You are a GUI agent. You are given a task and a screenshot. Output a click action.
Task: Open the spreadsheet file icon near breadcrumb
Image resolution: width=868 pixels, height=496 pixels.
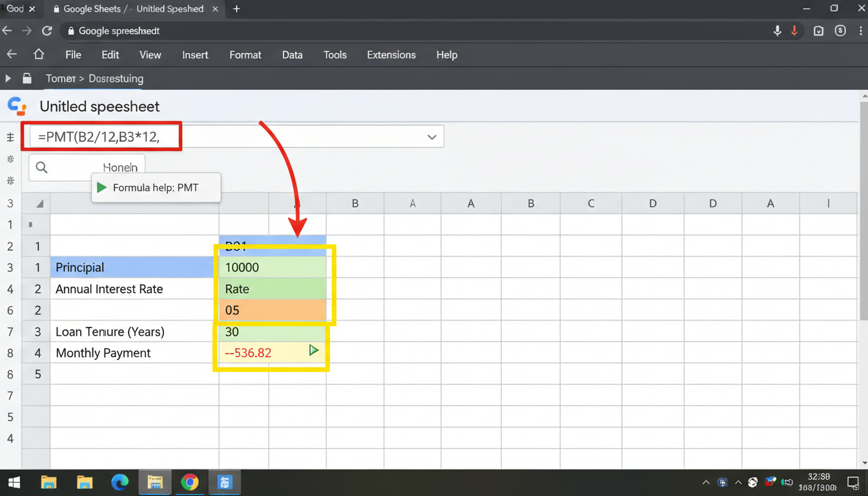pos(26,78)
